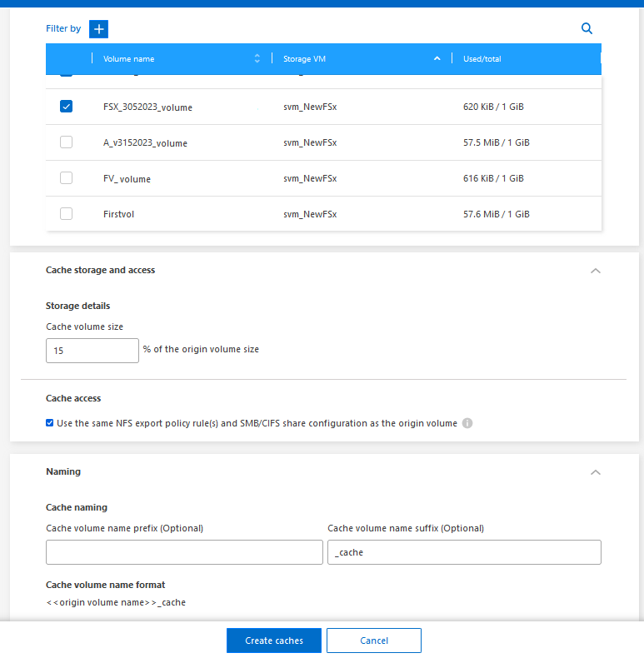Image resolution: width=644 pixels, height=658 pixels.
Task: Click the Cache volume name suffix field
Action: (x=464, y=552)
